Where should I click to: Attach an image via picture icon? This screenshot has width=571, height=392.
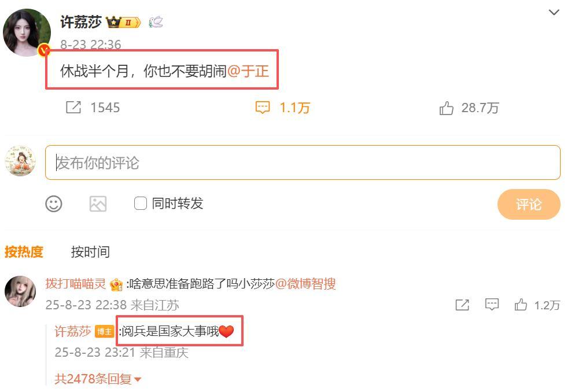pos(98,204)
